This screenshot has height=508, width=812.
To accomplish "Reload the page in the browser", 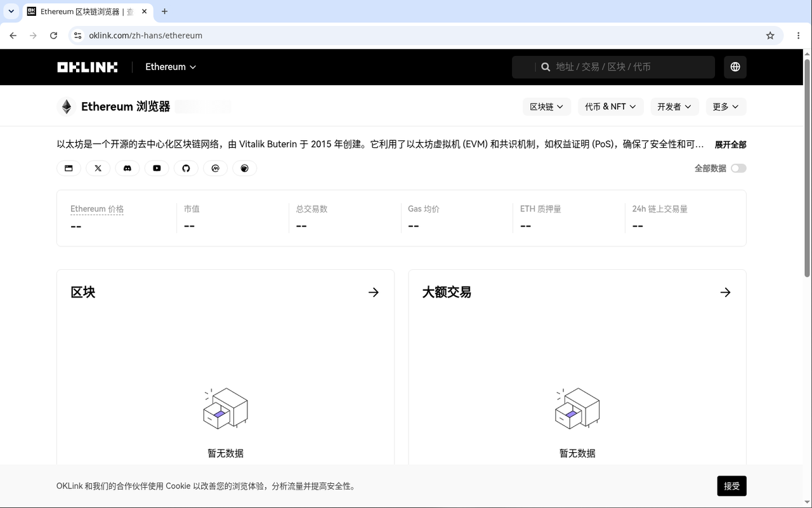I will [x=53, y=36].
